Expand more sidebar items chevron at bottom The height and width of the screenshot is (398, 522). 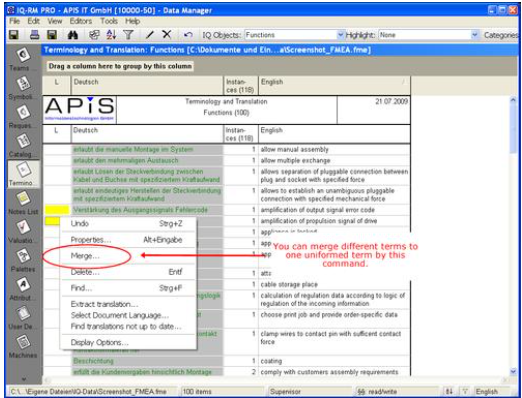pos(23,379)
